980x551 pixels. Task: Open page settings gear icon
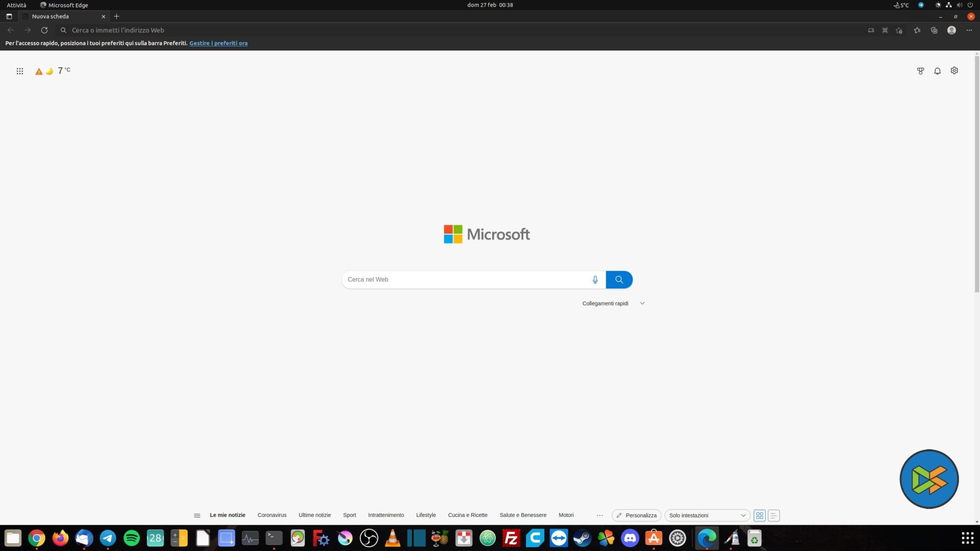pos(954,71)
